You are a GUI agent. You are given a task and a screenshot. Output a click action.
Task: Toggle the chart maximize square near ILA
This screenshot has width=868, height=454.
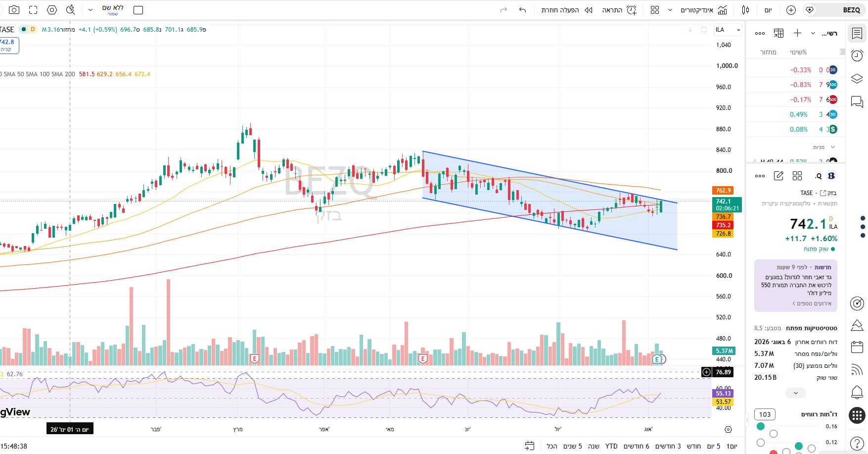coord(704,30)
